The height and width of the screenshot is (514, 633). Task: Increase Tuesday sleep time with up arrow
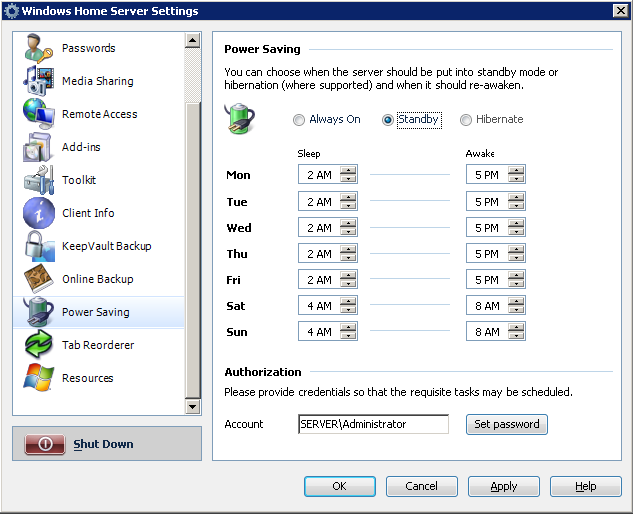click(348, 197)
